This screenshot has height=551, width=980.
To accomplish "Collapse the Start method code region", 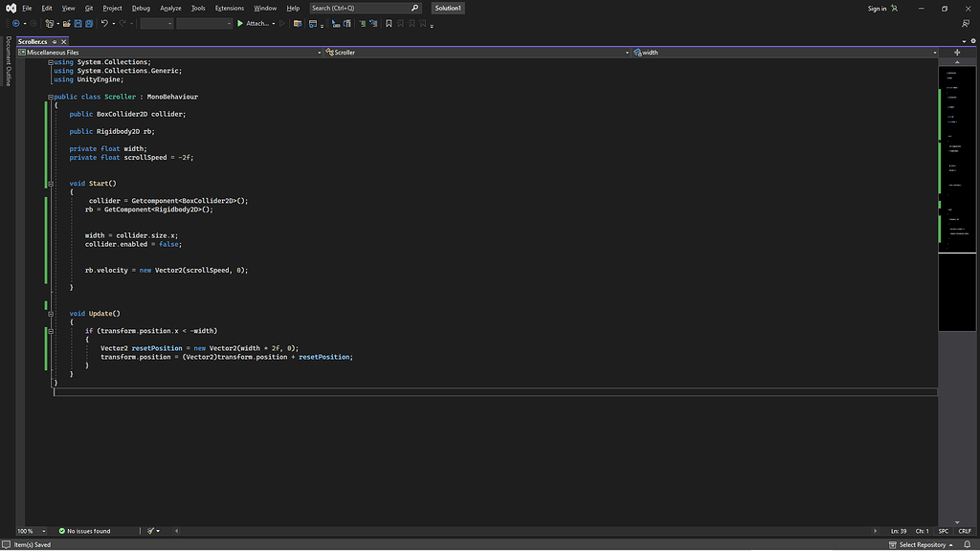I will click(x=49, y=183).
